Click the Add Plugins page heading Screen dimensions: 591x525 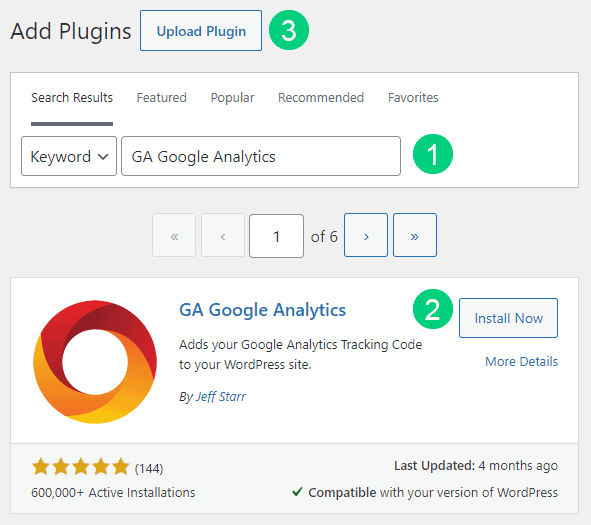point(71,31)
